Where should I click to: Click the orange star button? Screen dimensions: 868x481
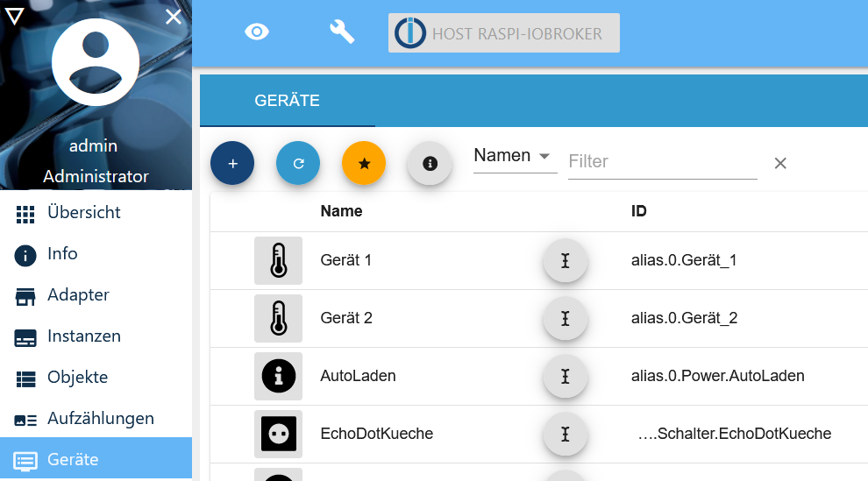point(364,163)
